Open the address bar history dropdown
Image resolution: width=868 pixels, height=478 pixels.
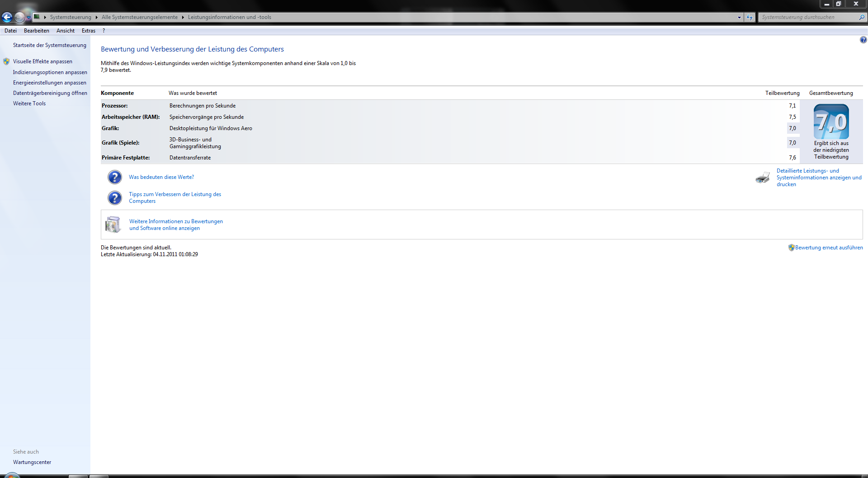(739, 17)
